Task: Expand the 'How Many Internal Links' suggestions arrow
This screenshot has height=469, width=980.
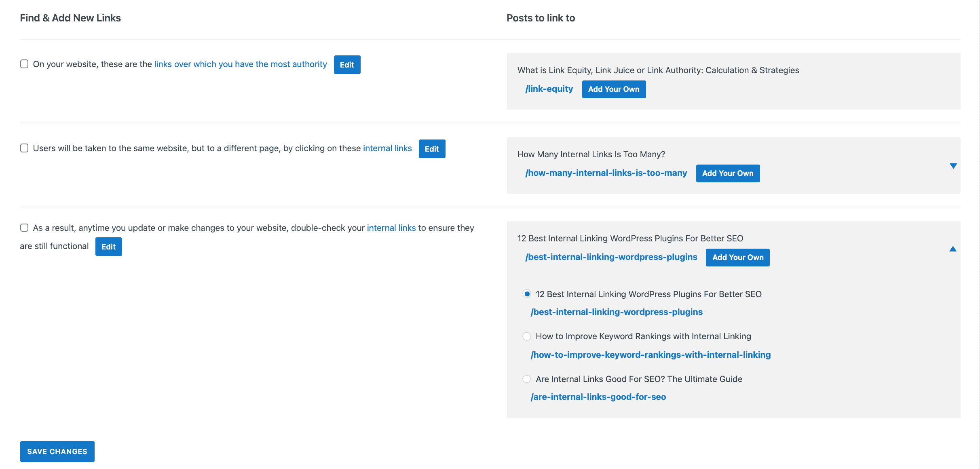Action: [x=953, y=166]
